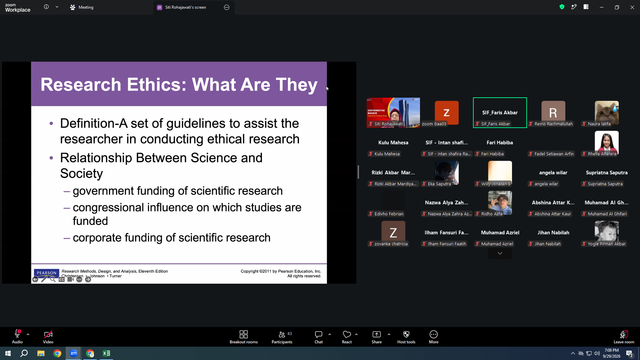This screenshot has width=640, height=360.
Task: Click zoom baa03 participant avatar
Action: 447,112
